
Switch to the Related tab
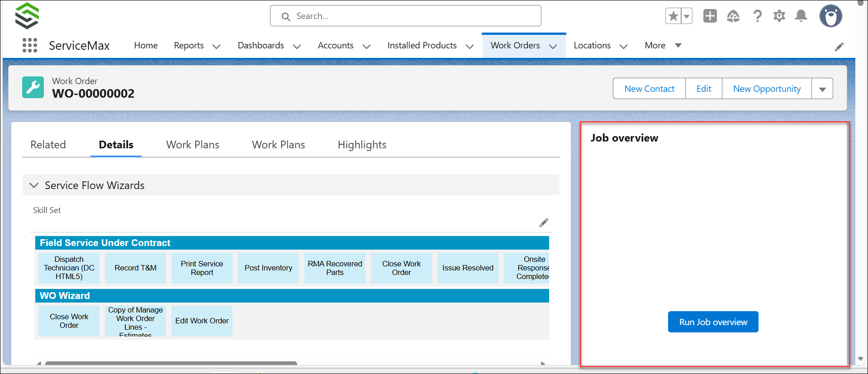pos(48,145)
